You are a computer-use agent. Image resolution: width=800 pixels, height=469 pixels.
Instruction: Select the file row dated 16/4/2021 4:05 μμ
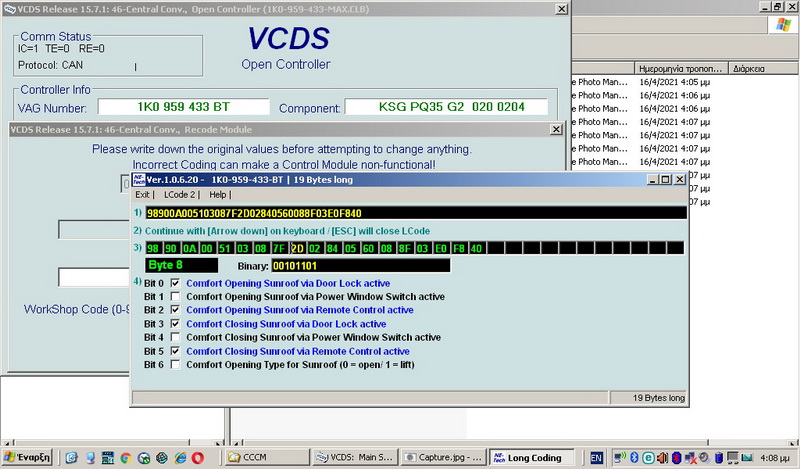[643, 82]
